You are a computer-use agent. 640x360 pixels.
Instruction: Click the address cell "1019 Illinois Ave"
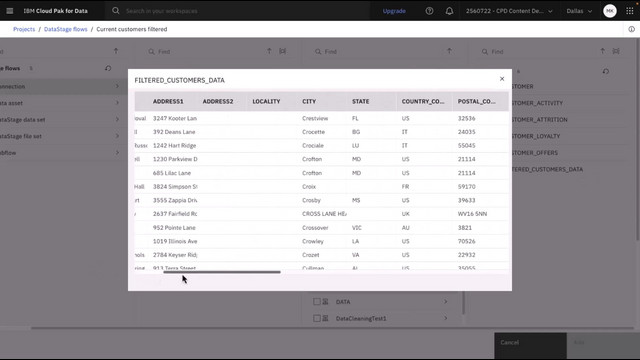click(x=175, y=241)
